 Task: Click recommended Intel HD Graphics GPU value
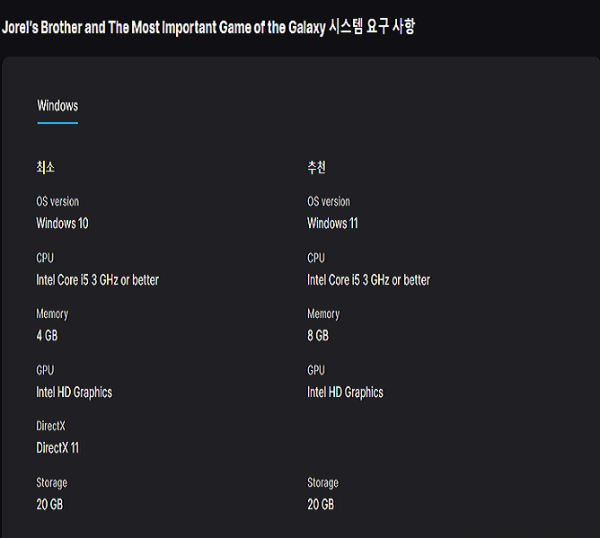click(x=345, y=392)
